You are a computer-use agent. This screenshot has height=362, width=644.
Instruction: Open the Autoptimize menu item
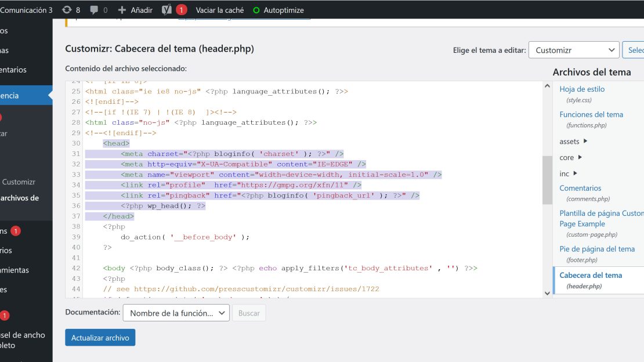point(278,10)
